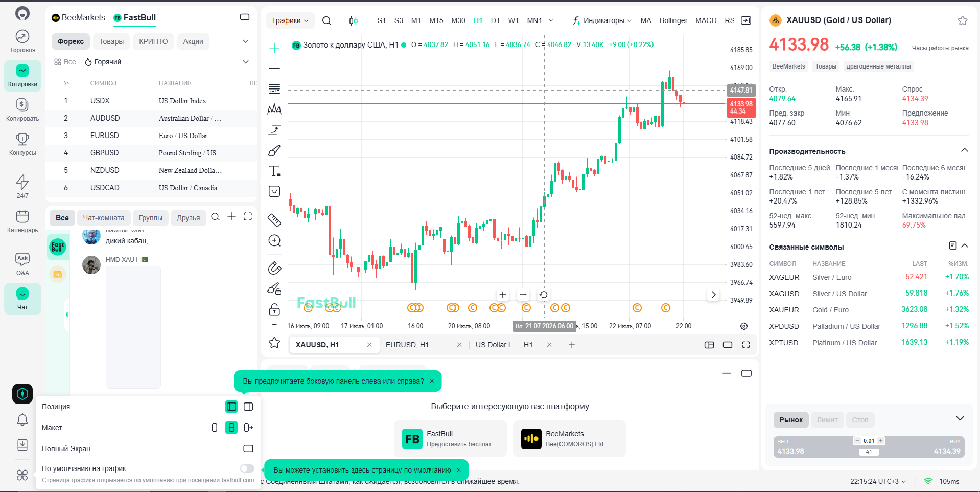Select the middle Макет layout option

click(231, 428)
